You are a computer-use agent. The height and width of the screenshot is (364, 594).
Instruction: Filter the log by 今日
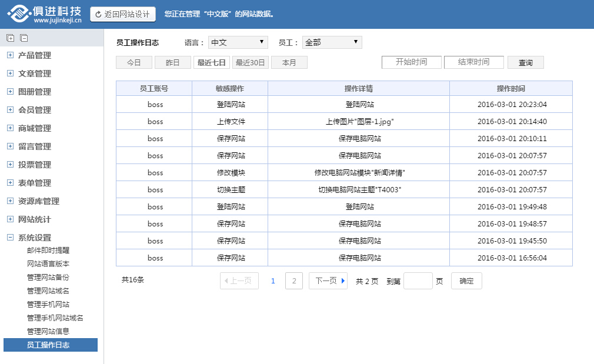point(134,62)
